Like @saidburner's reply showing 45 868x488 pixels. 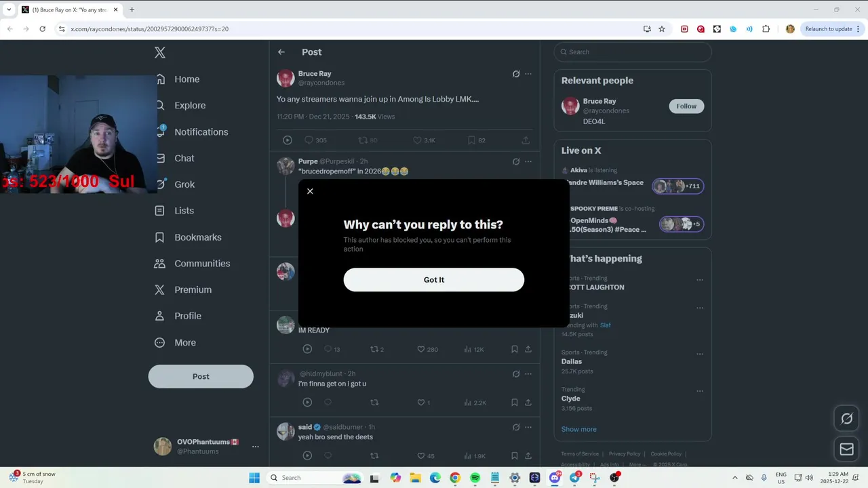(x=420, y=456)
